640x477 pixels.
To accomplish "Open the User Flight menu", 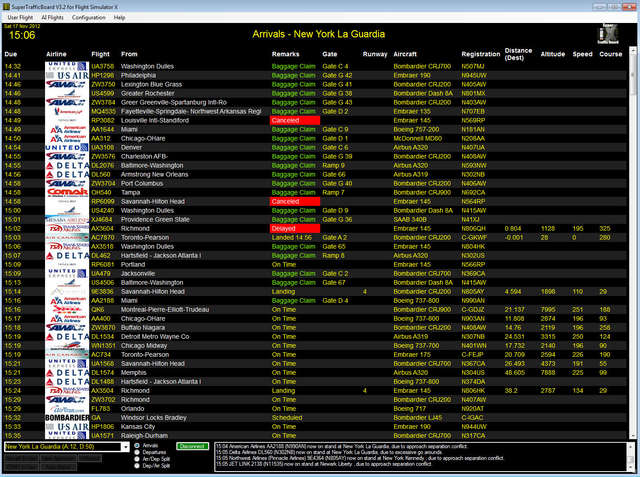I will click(x=20, y=18).
